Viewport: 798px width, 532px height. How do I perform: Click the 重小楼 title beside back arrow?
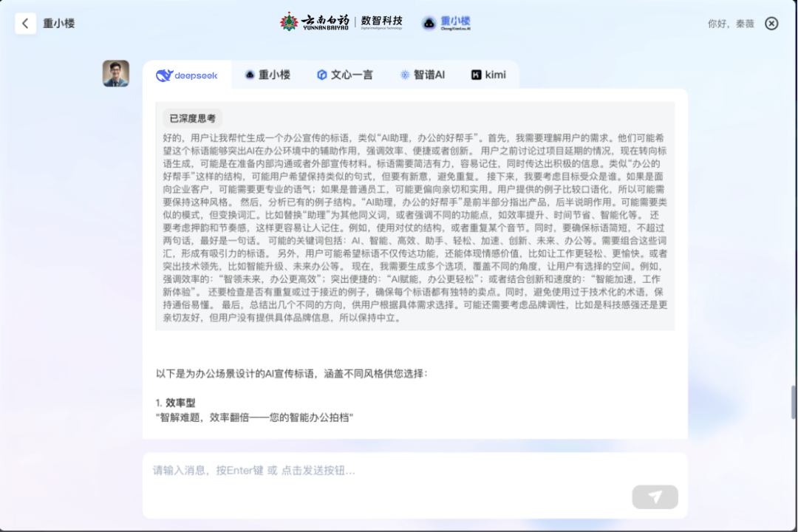point(58,24)
